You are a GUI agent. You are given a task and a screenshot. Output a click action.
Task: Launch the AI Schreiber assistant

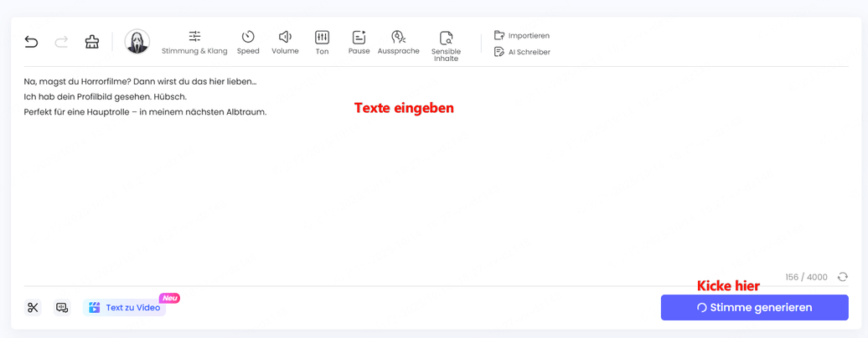pyautogui.click(x=522, y=52)
